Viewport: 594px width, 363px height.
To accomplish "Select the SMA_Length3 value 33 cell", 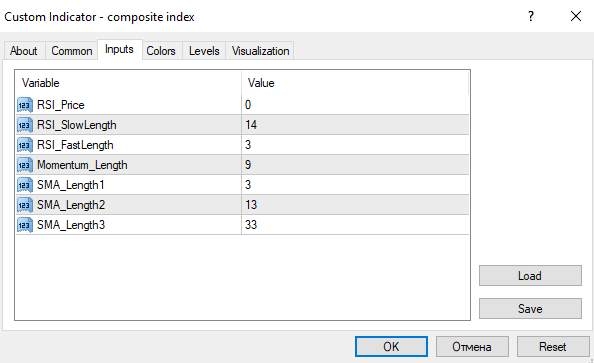I will click(355, 225).
